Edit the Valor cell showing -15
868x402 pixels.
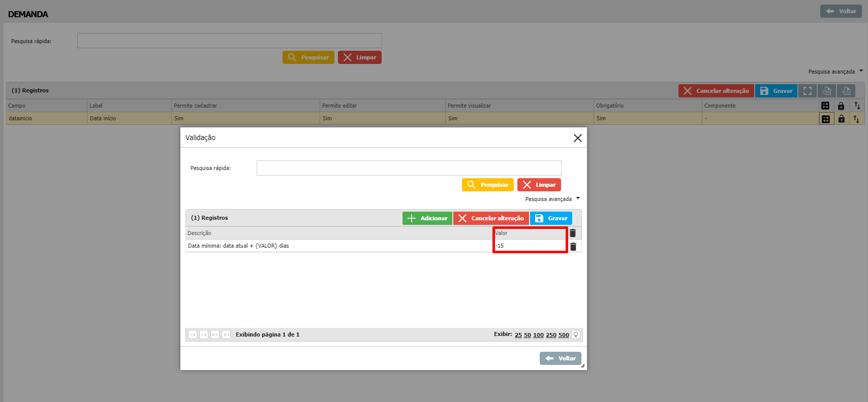[530, 246]
